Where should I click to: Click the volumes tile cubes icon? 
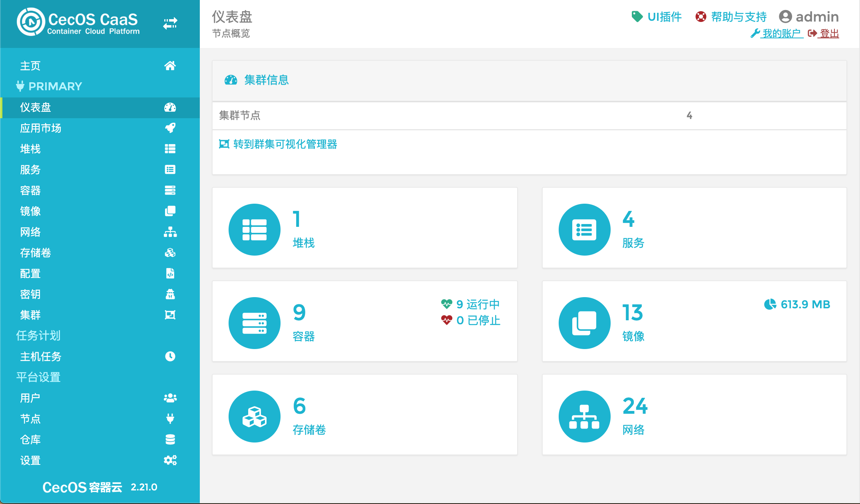[254, 417]
